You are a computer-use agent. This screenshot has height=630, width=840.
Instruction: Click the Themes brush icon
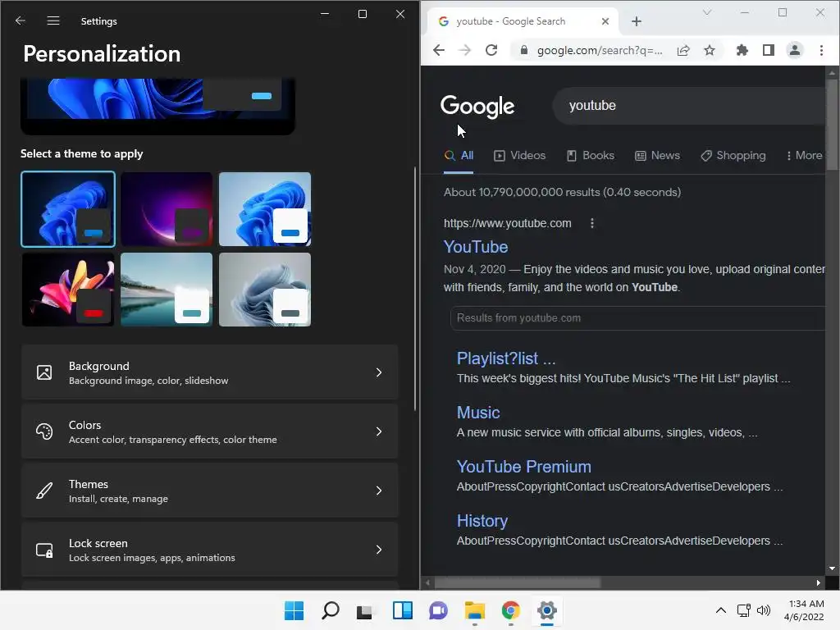[x=44, y=491]
